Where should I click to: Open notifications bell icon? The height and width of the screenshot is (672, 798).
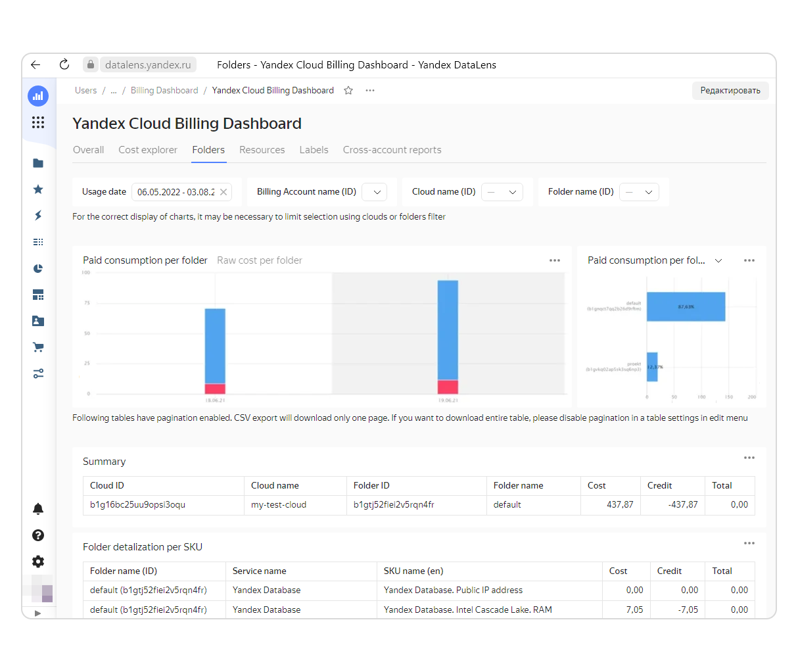pos(38,509)
